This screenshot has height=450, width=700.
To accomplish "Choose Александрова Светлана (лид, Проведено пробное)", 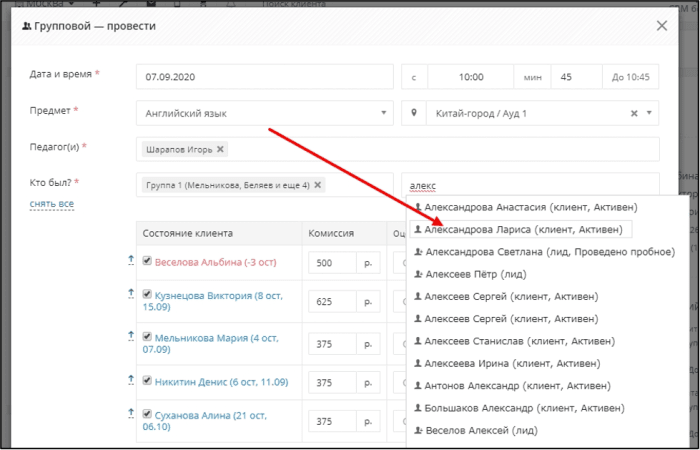I will coord(545,252).
